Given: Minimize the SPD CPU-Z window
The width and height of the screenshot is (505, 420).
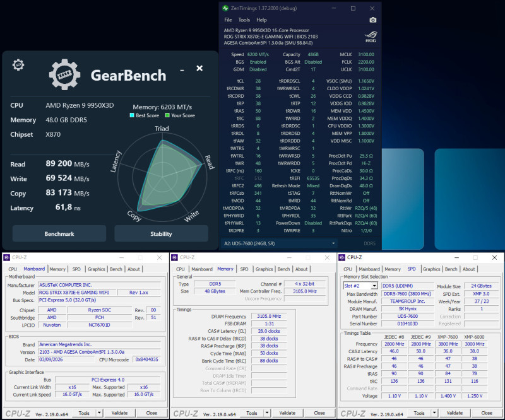Looking at the screenshot, I should [x=456, y=257].
